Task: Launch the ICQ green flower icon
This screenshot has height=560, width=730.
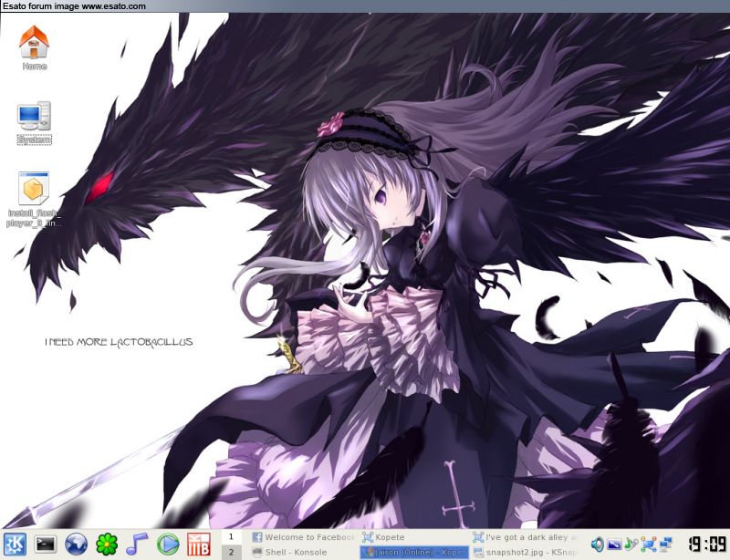Action: pyautogui.click(x=107, y=544)
